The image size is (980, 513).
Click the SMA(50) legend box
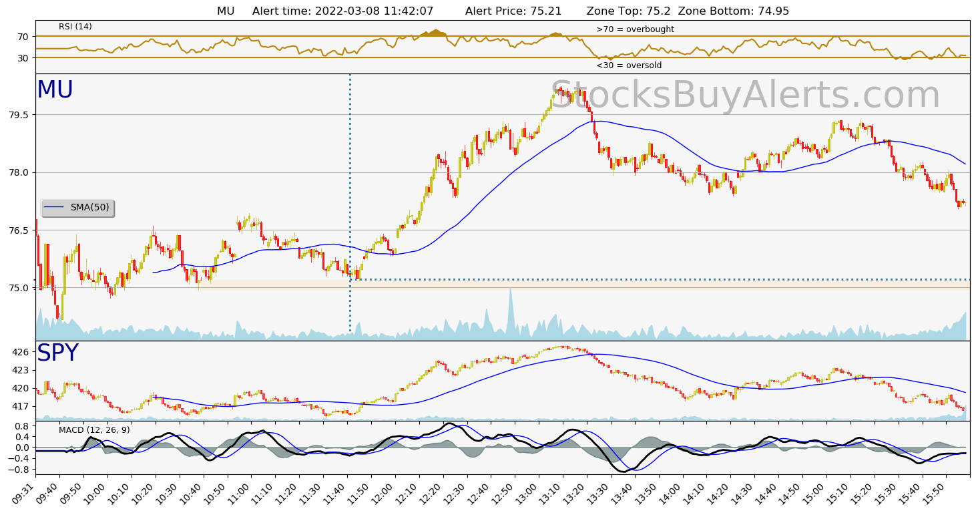click(x=78, y=208)
